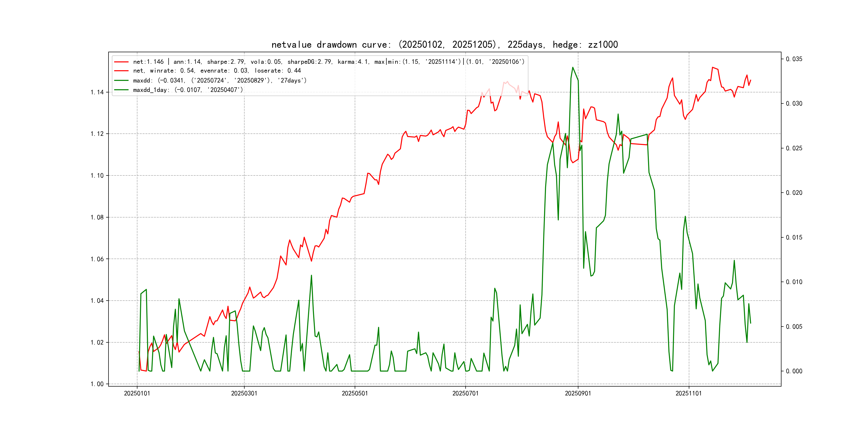868x434 pixels.
Task: Click the 1.04 left axis tick label
Action: click(97, 301)
